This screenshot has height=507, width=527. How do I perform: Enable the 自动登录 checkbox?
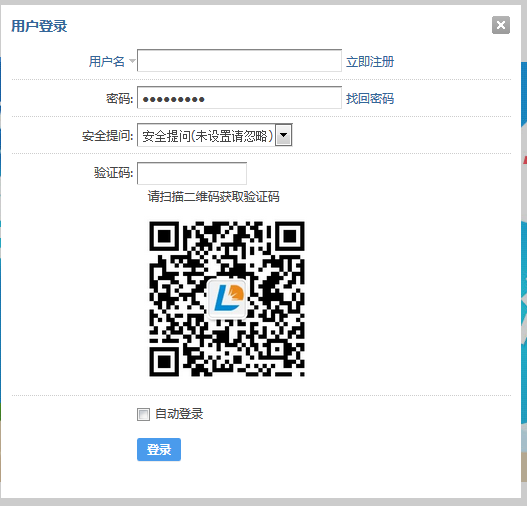144,414
